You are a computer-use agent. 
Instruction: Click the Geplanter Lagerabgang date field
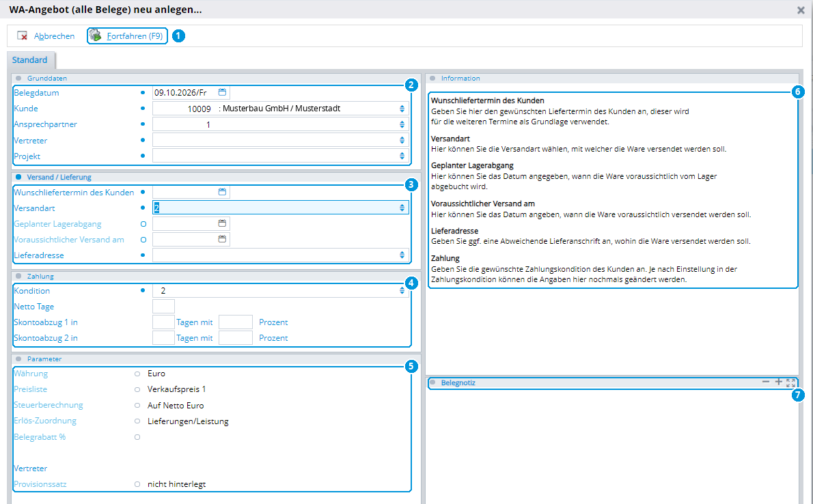191,223
